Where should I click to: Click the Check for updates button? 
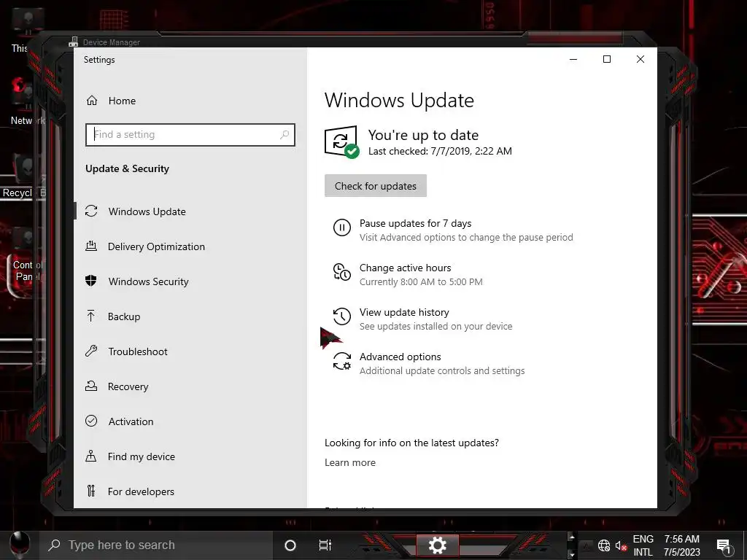tap(376, 186)
